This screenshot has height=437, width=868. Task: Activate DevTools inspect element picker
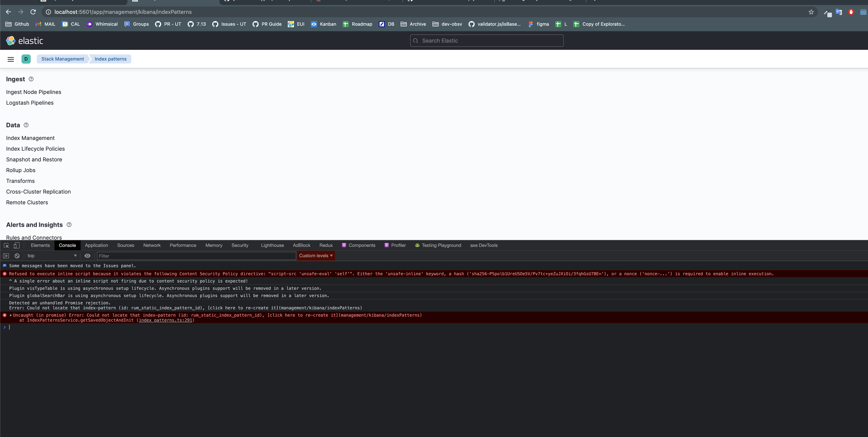[x=6, y=246]
